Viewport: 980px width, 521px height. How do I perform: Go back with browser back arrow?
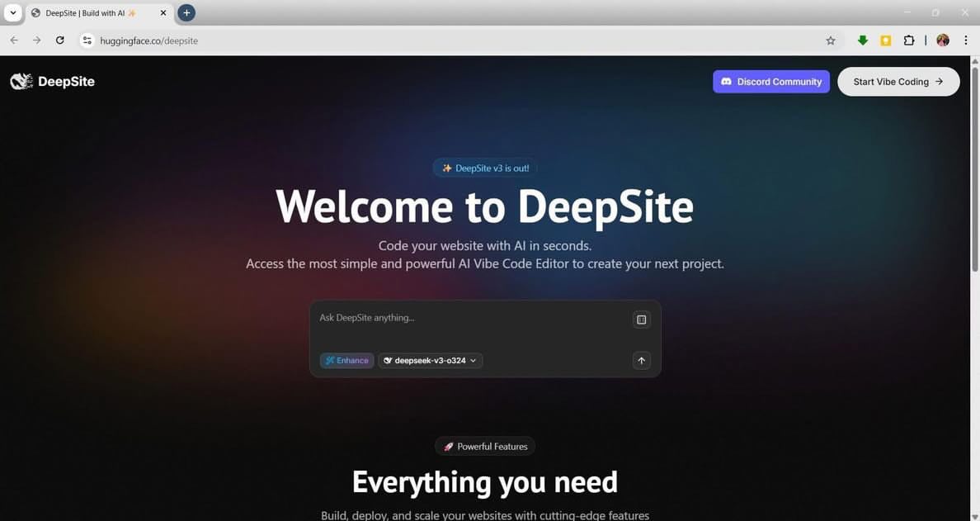click(x=14, y=40)
